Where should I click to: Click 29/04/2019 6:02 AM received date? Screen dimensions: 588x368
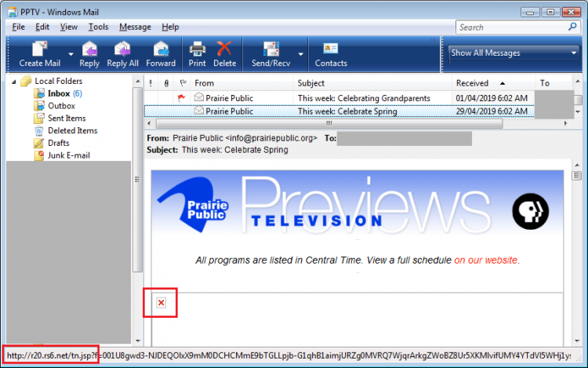coord(492,111)
